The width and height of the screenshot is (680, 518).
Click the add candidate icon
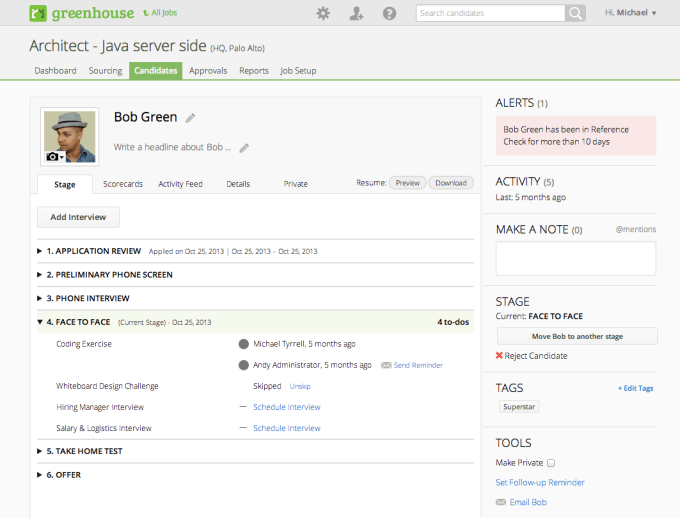click(x=356, y=13)
